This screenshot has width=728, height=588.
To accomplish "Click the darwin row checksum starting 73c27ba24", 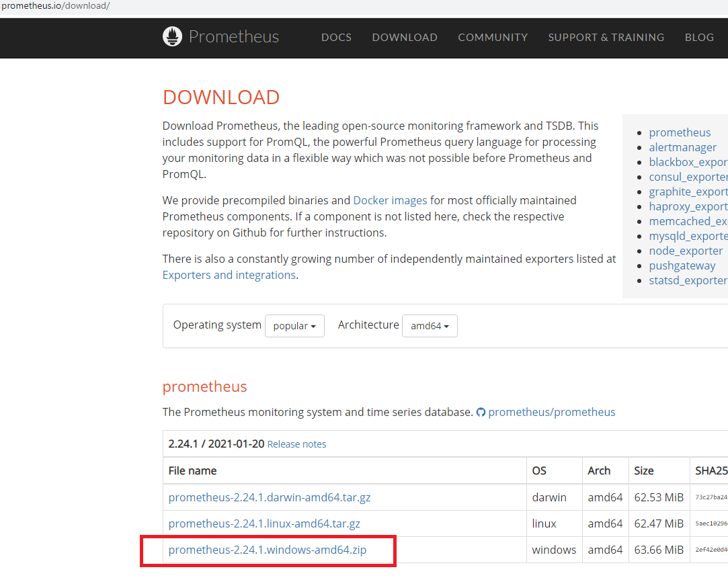I will click(x=711, y=497).
